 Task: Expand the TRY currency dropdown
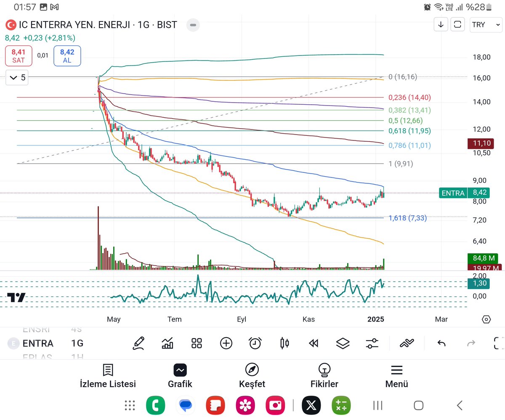[486, 24]
